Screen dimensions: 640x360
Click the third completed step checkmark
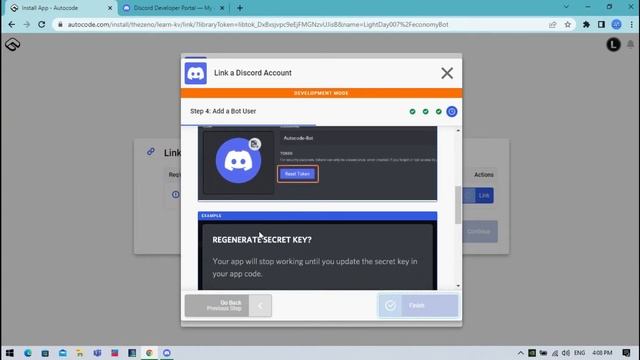pos(438,111)
